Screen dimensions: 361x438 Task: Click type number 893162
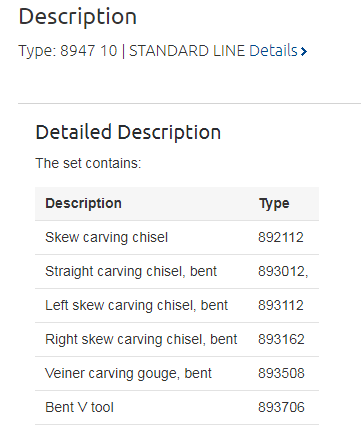(281, 340)
